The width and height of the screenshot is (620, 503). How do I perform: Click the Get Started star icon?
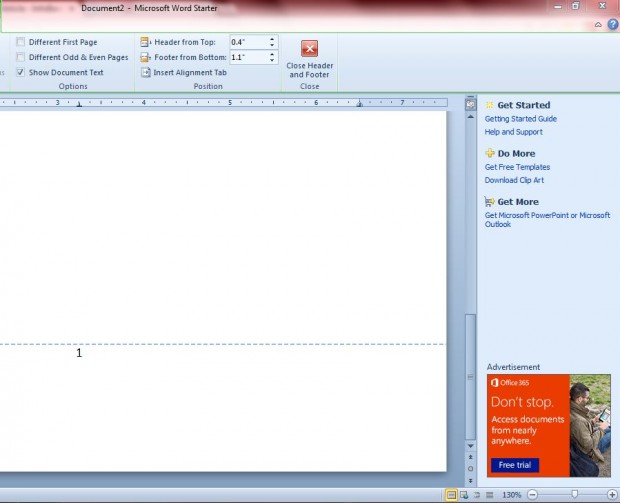click(x=490, y=105)
